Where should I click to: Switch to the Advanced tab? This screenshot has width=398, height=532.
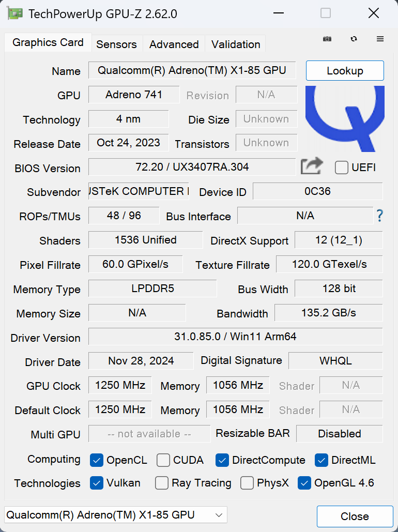(174, 44)
